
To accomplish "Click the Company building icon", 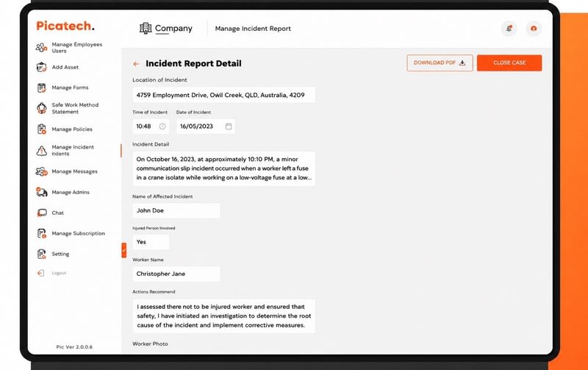I will [146, 28].
